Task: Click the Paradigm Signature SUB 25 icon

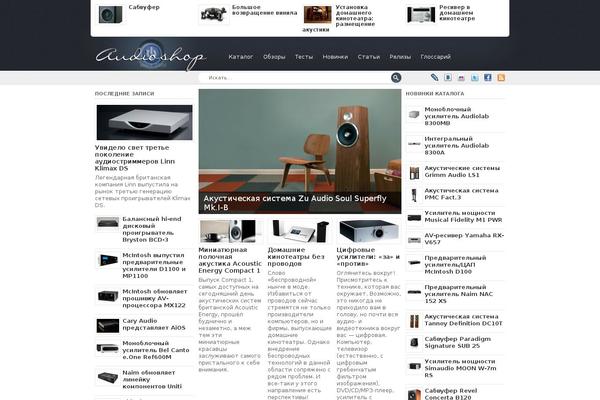Action: coord(414,343)
